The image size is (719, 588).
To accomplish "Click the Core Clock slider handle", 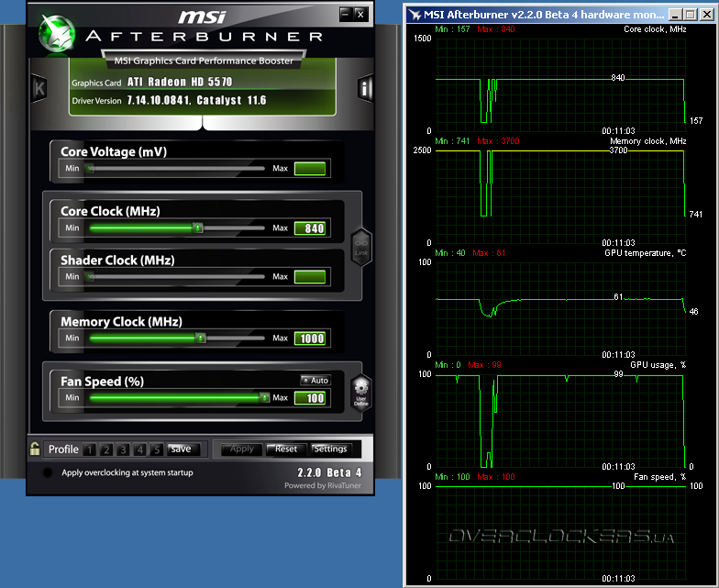I will (x=198, y=227).
